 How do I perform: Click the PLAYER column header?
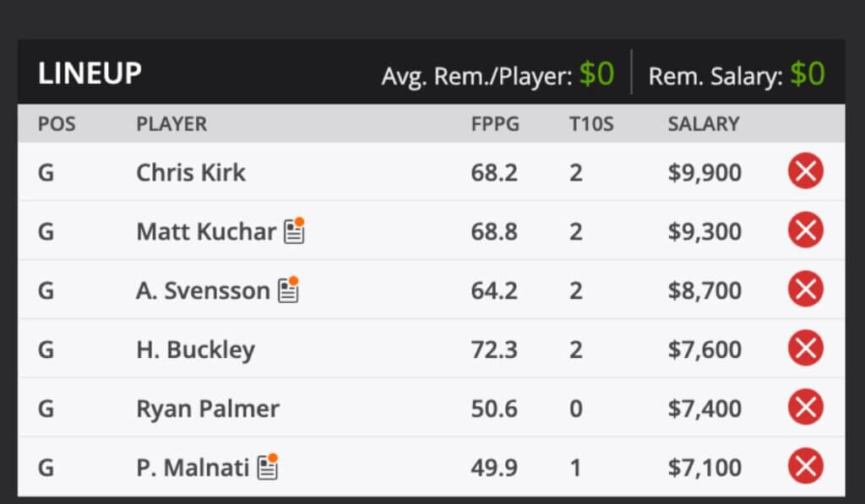pyautogui.click(x=171, y=124)
